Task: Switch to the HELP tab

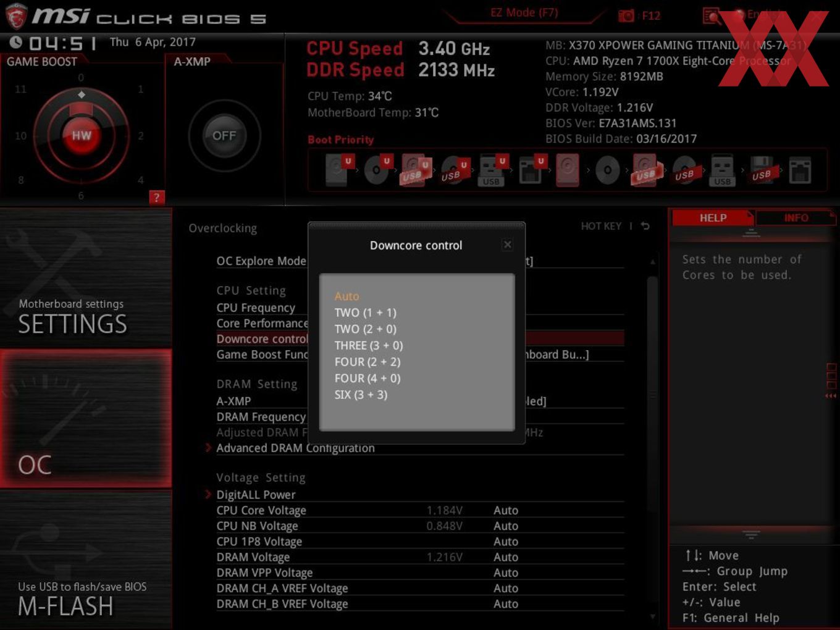Action: [x=713, y=217]
